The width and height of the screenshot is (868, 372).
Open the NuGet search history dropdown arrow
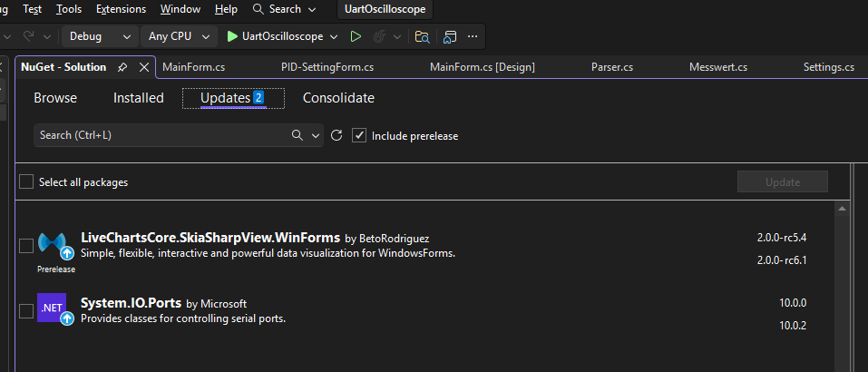[x=316, y=135]
